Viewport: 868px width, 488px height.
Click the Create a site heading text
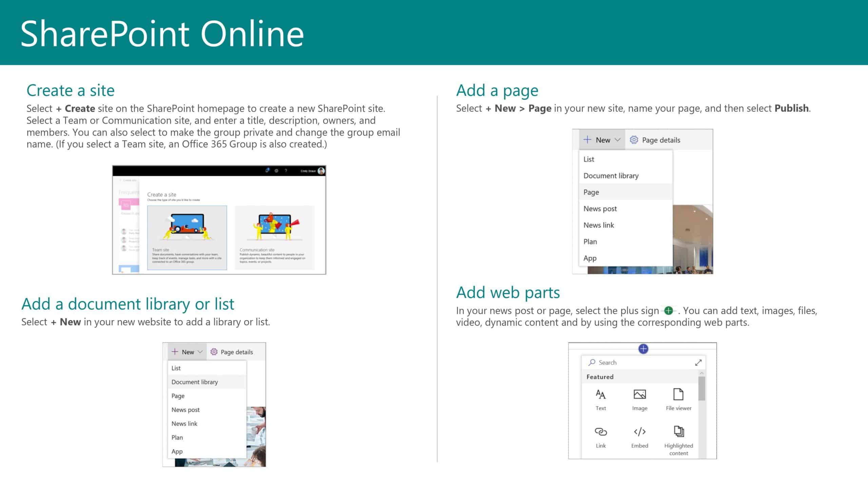tap(71, 90)
